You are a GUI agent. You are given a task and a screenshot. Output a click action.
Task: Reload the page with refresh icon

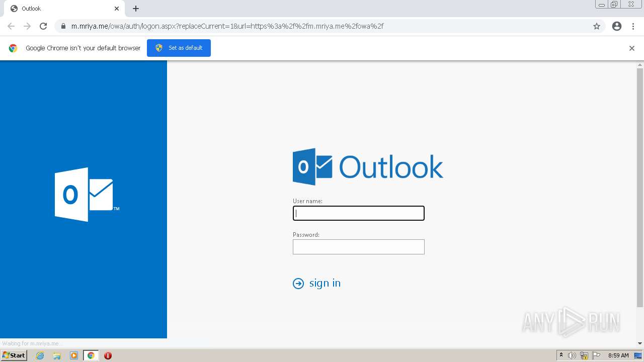43,26
